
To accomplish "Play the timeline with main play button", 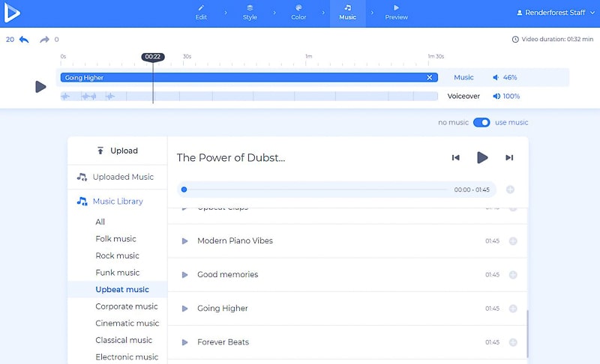I will point(40,87).
